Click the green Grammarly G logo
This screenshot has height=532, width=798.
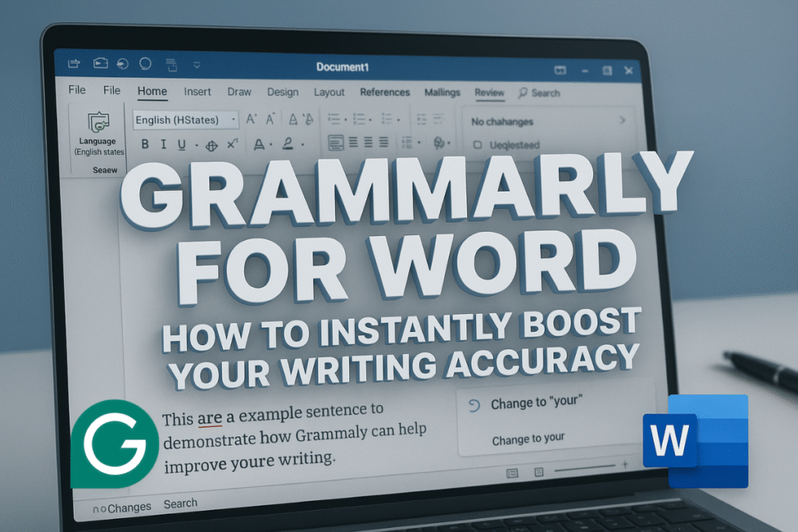tap(115, 444)
